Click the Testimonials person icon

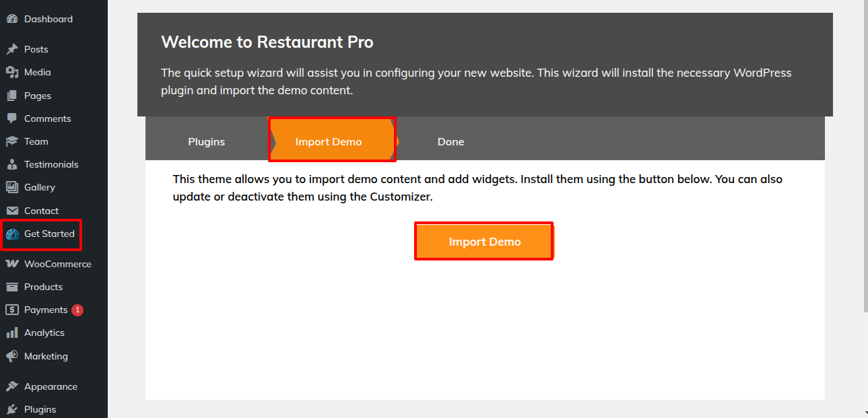pyautogui.click(x=11, y=164)
